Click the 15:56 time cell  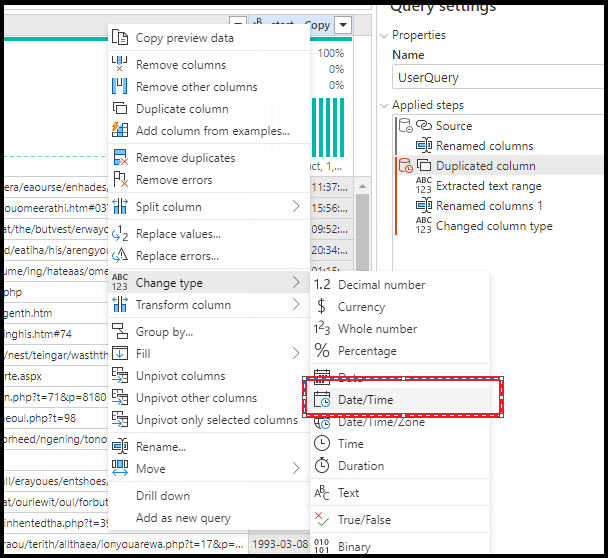(330, 208)
